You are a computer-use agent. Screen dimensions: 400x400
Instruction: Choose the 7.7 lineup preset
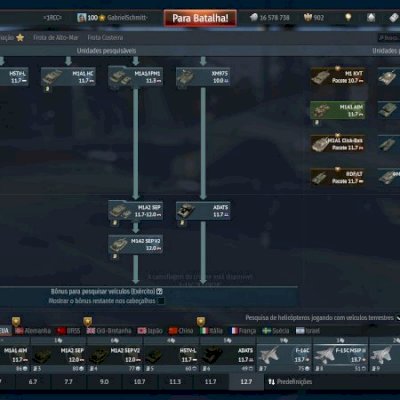68,382
